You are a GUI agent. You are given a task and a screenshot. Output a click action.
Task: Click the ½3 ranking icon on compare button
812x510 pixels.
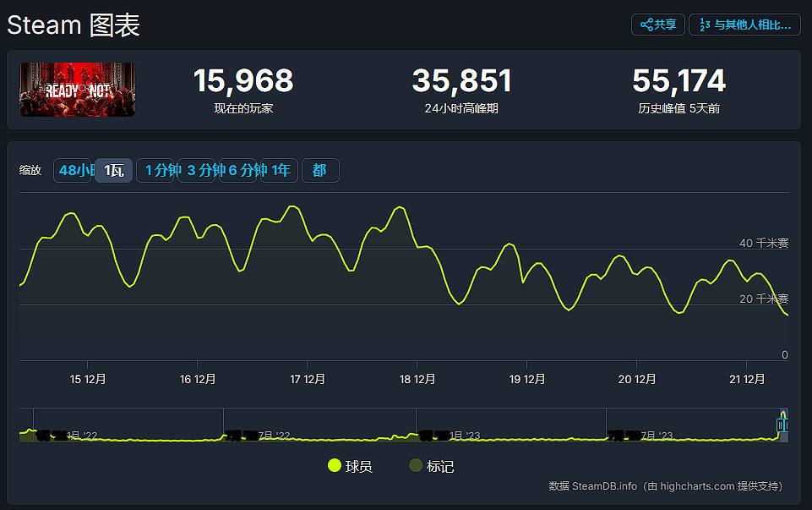pyautogui.click(x=706, y=25)
